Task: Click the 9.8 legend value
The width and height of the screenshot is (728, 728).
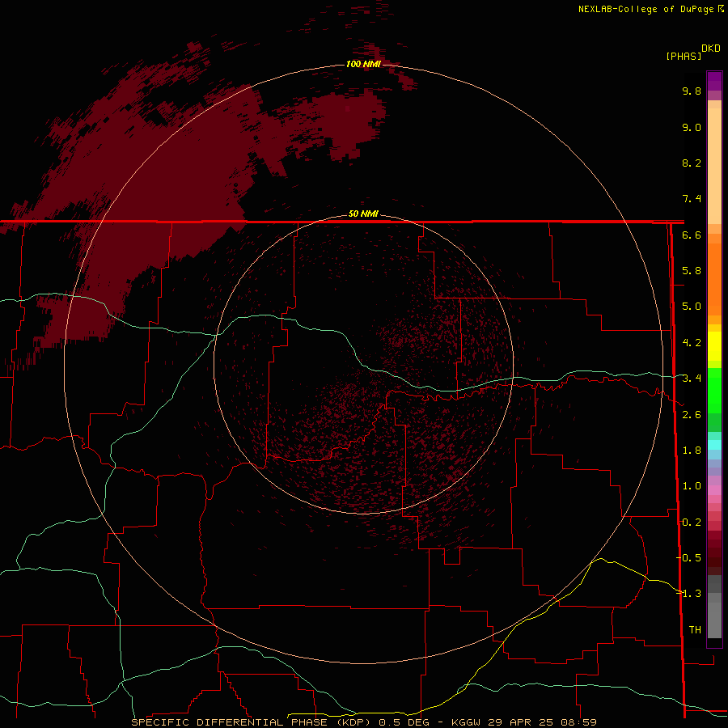Action: pyautogui.click(x=692, y=91)
